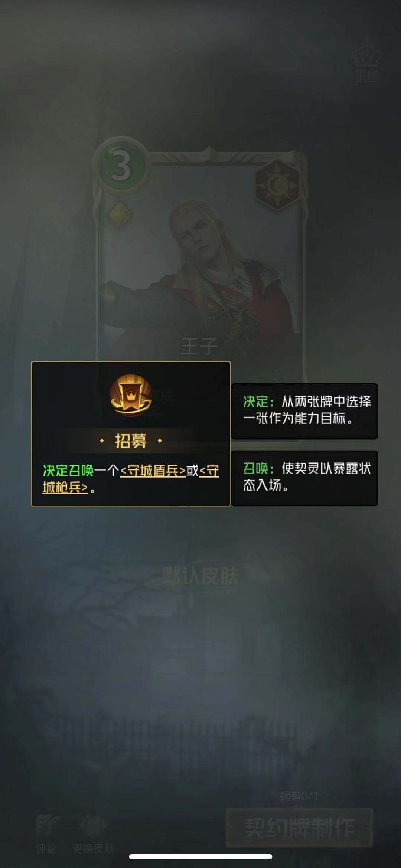Tap the 召唤 keyword tooltip box

pyautogui.click(x=304, y=478)
